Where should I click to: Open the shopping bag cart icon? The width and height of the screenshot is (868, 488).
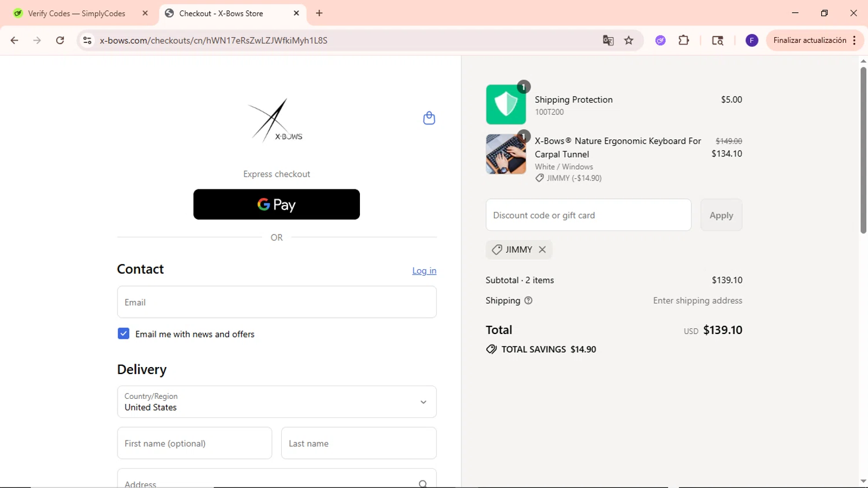tap(429, 118)
